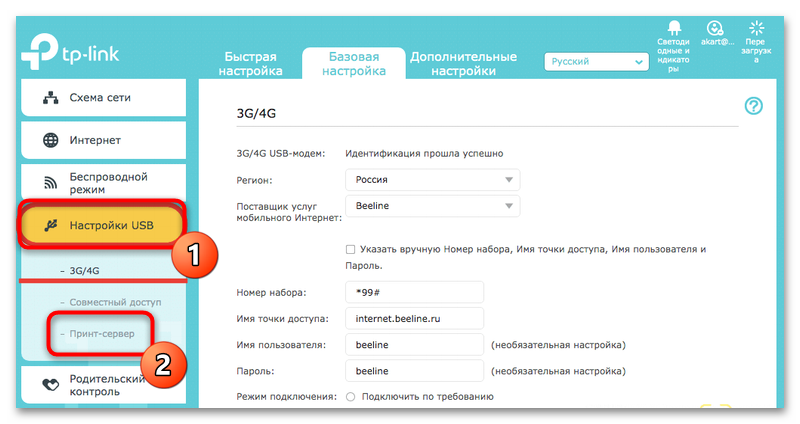Open the akart@ account icon

coord(715,28)
